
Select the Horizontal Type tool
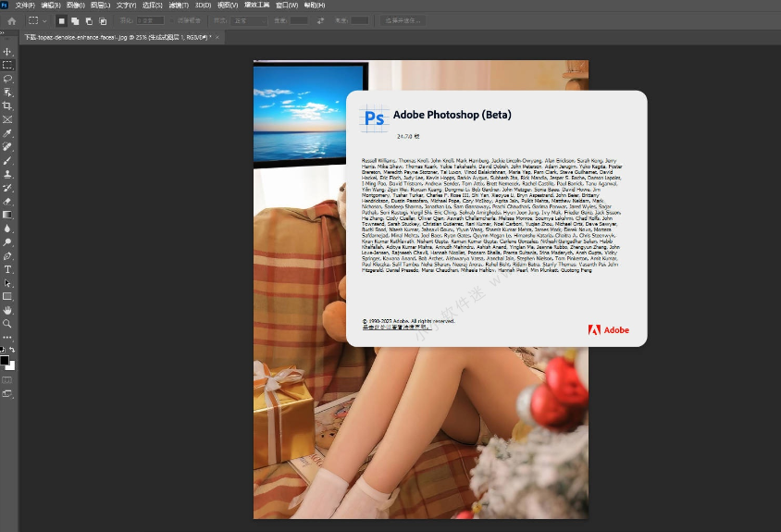[x=7, y=269]
